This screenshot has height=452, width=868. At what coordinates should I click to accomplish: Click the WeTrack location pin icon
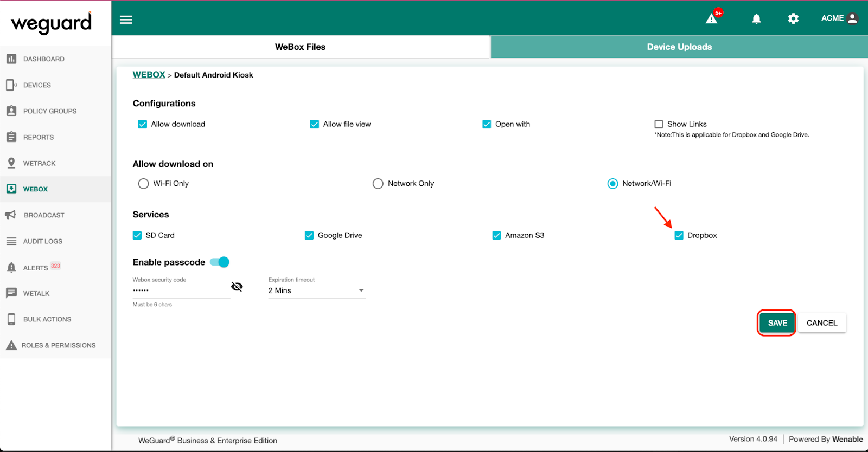[x=11, y=163]
